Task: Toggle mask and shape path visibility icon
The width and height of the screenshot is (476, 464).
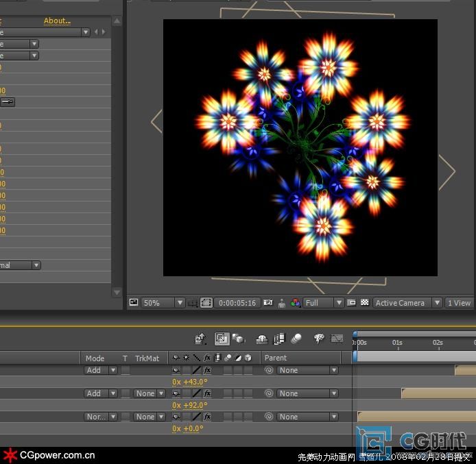Action: [206, 303]
